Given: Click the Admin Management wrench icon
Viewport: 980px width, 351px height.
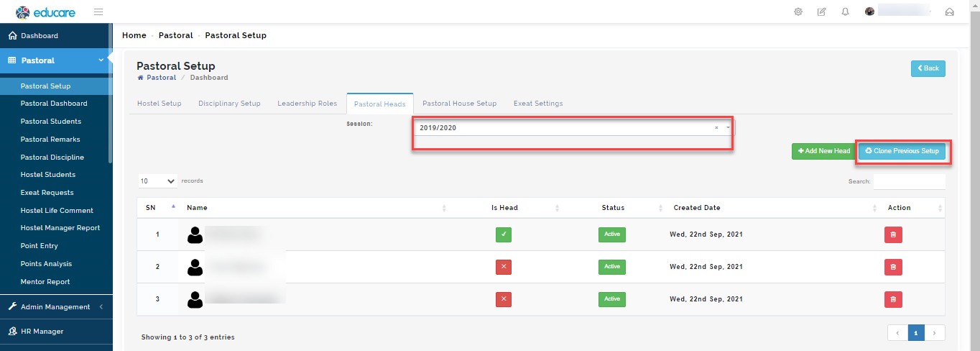Looking at the screenshot, I should 12,306.
